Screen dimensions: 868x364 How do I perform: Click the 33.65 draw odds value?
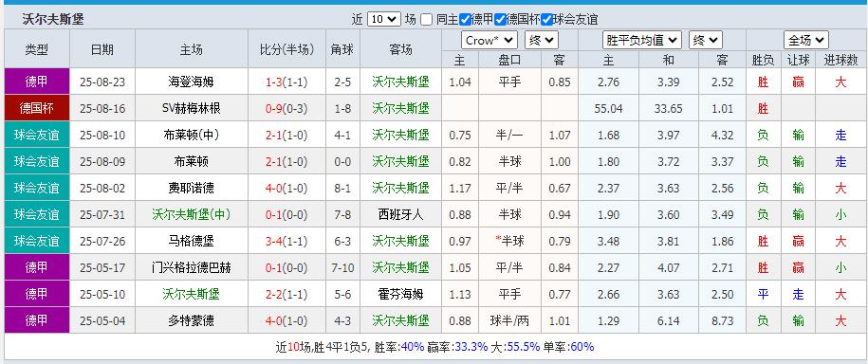pyautogui.click(x=669, y=109)
